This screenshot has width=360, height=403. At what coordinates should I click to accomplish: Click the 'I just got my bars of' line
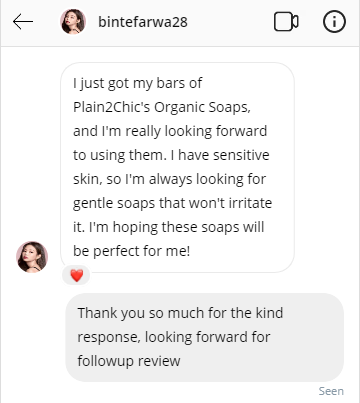(138, 83)
